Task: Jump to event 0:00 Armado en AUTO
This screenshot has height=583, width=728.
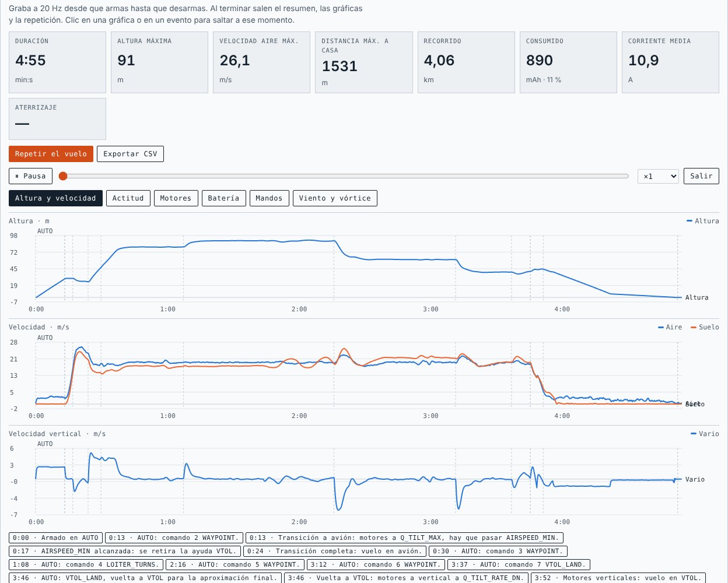Action: point(55,538)
